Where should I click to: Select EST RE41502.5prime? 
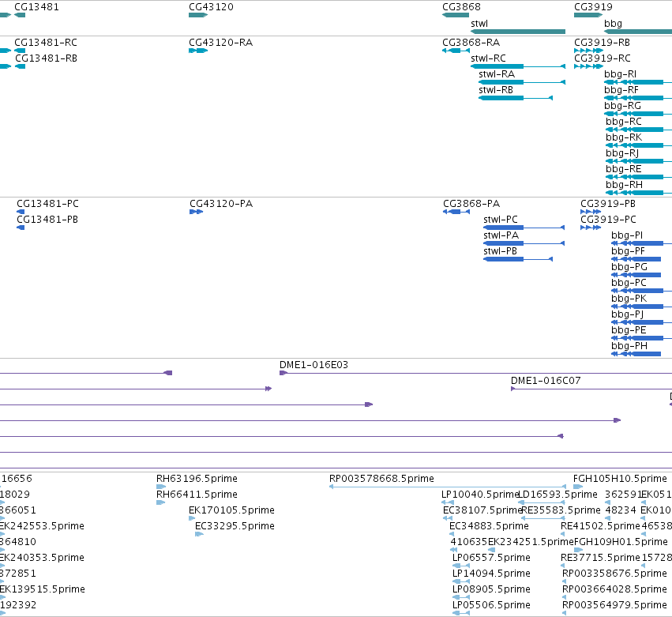[563, 534]
